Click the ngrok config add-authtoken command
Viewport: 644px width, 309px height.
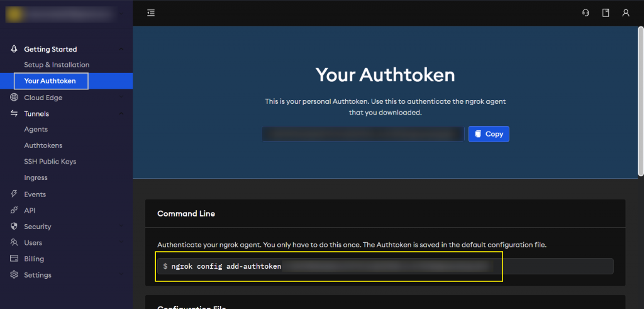386,266
